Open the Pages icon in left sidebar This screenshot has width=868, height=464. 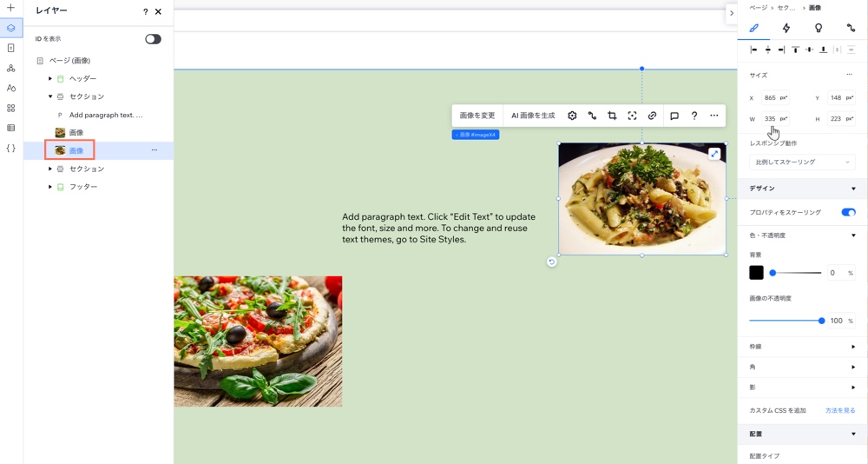[10, 49]
